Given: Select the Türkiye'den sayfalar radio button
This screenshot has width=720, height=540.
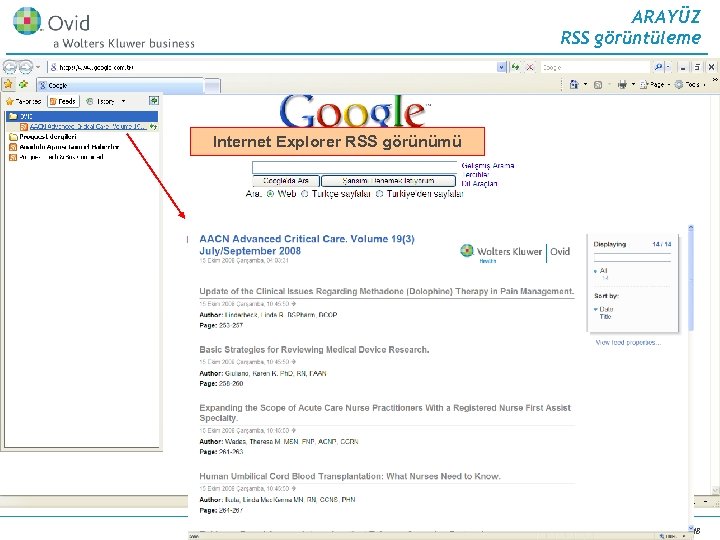Looking at the screenshot, I should point(379,194).
